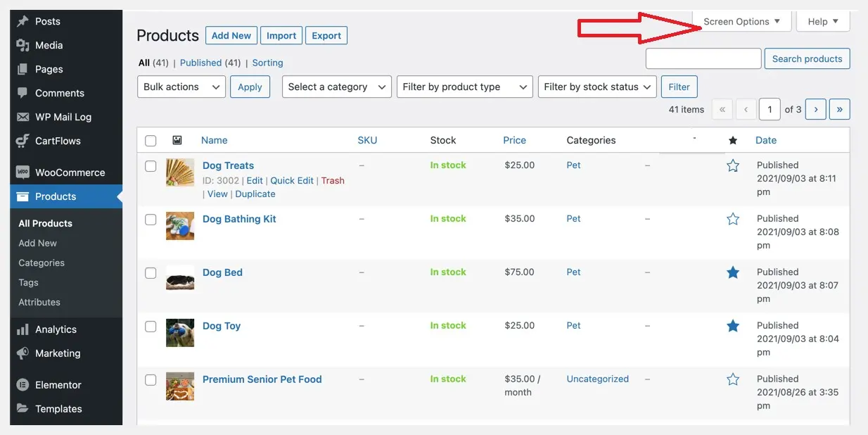Open the Dog Bathing Kit product thumbnail
Image resolution: width=868 pixels, height=435 pixels.
(180, 226)
